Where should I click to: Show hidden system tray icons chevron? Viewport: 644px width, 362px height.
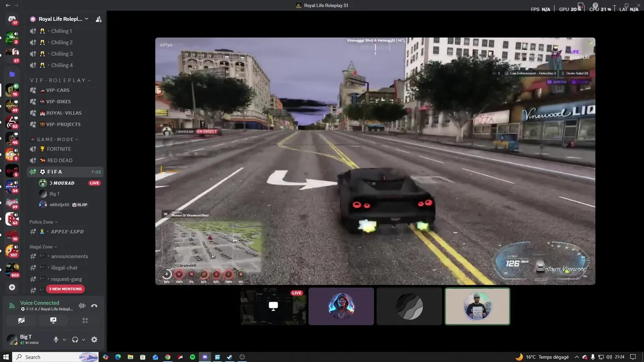pyautogui.click(x=577, y=357)
